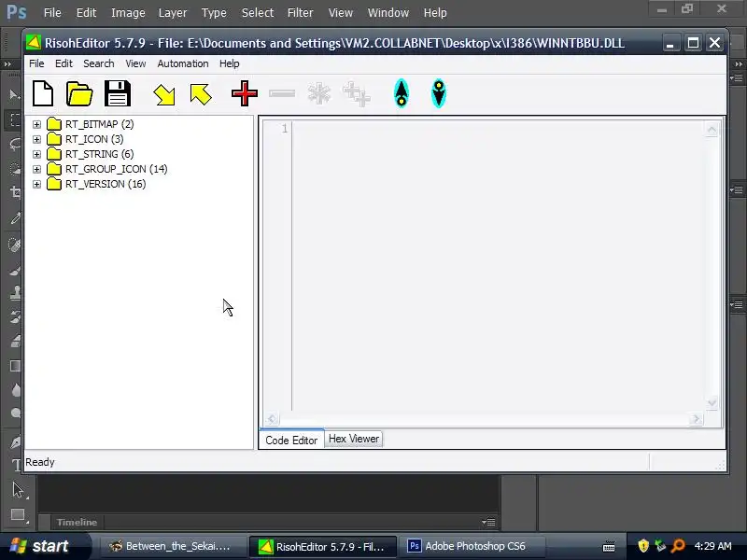This screenshot has height=560, width=747.
Task: Expand the RT_VERSION tree node
Action: coord(36,184)
